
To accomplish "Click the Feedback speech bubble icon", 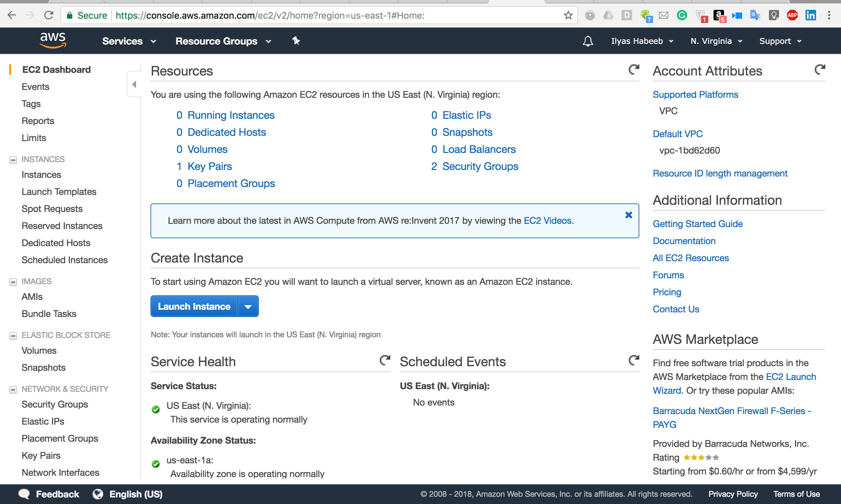I will coord(24,494).
